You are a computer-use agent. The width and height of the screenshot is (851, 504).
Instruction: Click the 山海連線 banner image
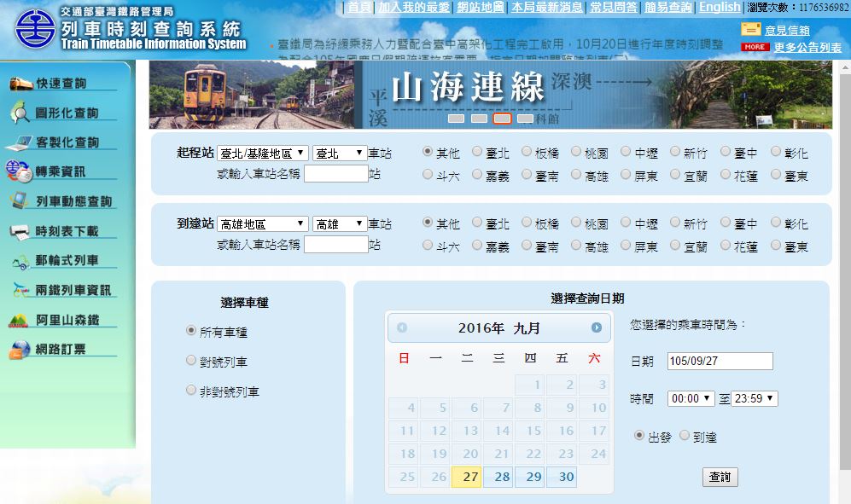491,95
